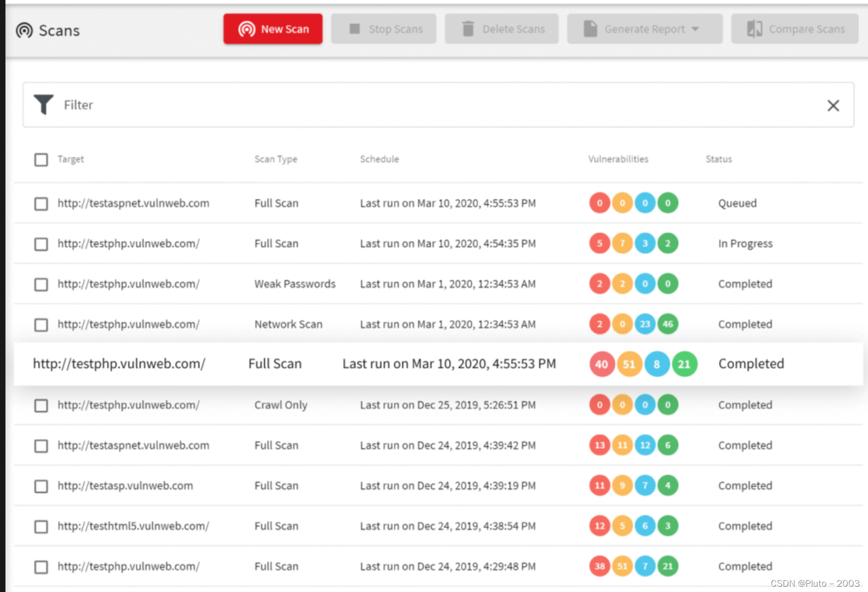Click the Weak Passwords scan type cell
Screen dimensions: 868x592
[295, 284]
